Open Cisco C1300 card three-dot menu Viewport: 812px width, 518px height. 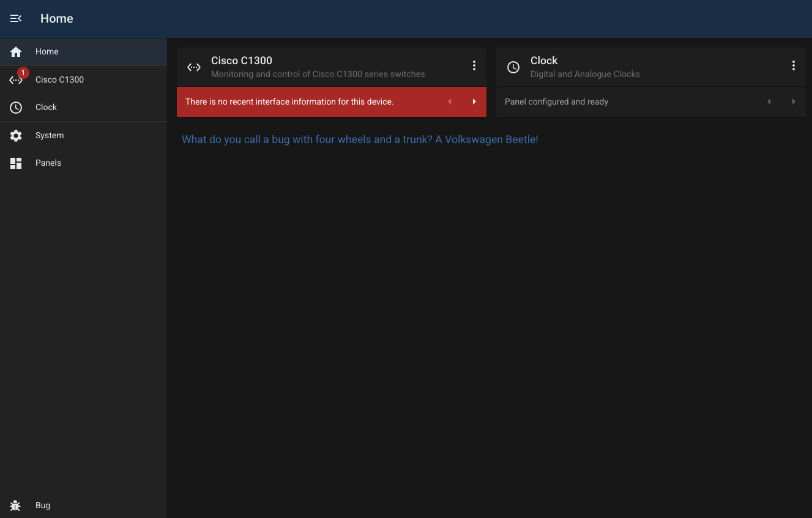point(474,66)
